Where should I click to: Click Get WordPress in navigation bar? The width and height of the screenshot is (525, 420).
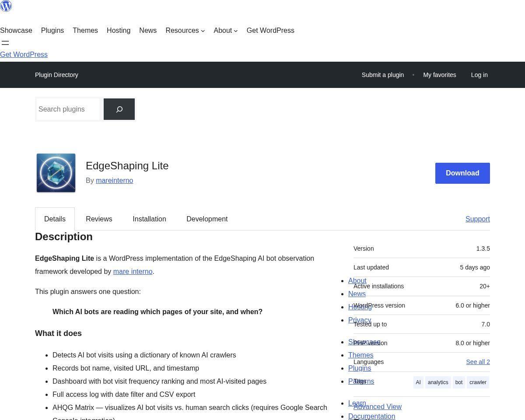270,31
